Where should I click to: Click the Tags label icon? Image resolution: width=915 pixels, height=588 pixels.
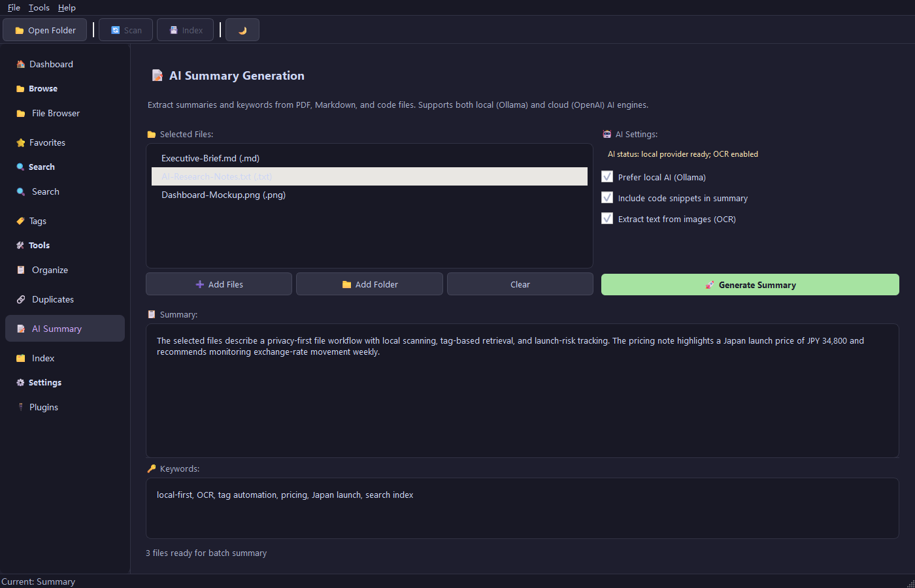tap(20, 221)
